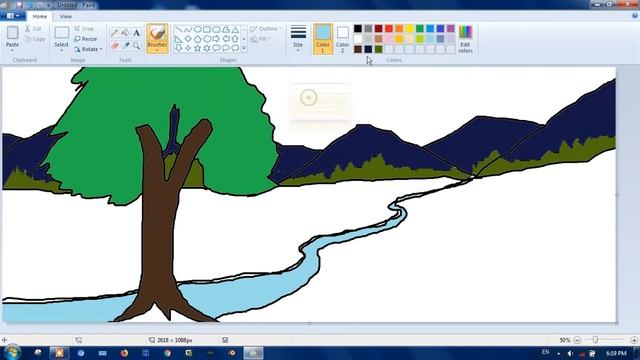The image size is (640, 360).
Task: Open Firefox from the taskbar
Action: pos(124,353)
